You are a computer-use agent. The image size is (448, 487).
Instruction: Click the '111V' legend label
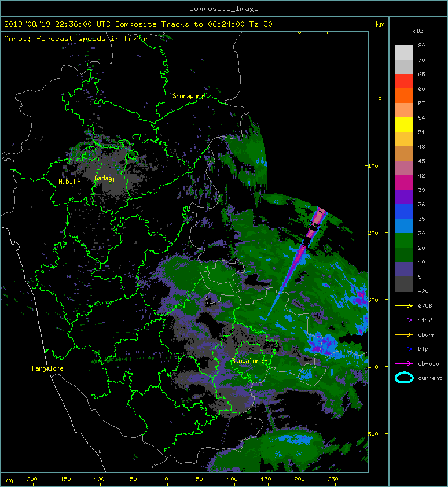coord(425,320)
